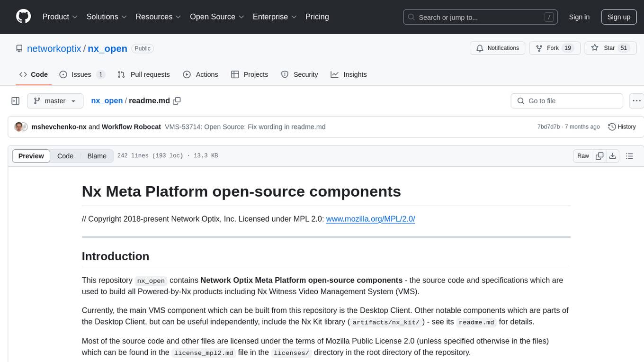The image size is (644, 362).
Task: Click the Sign up button
Action: click(x=619, y=17)
